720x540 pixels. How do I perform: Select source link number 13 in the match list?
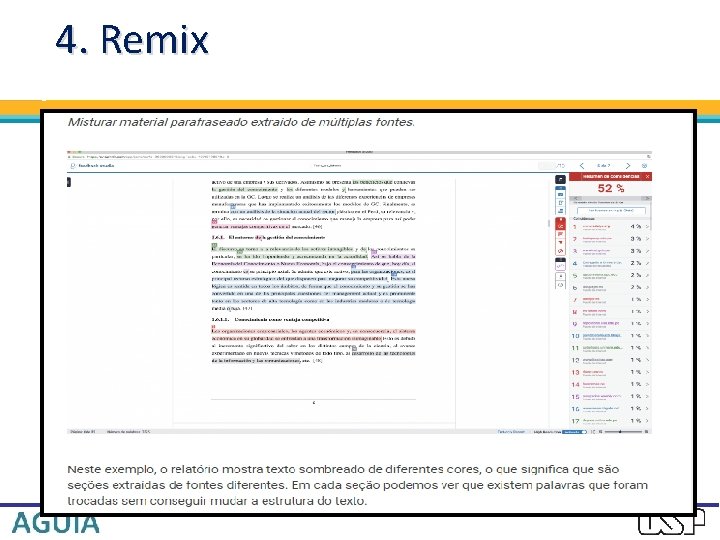click(x=593, y=371)
